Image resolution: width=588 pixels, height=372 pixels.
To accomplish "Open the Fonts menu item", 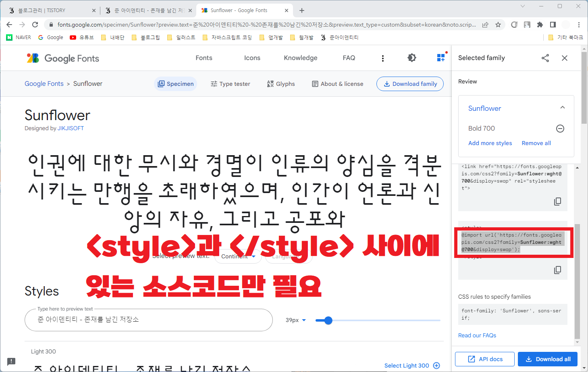I will (204, 58).
